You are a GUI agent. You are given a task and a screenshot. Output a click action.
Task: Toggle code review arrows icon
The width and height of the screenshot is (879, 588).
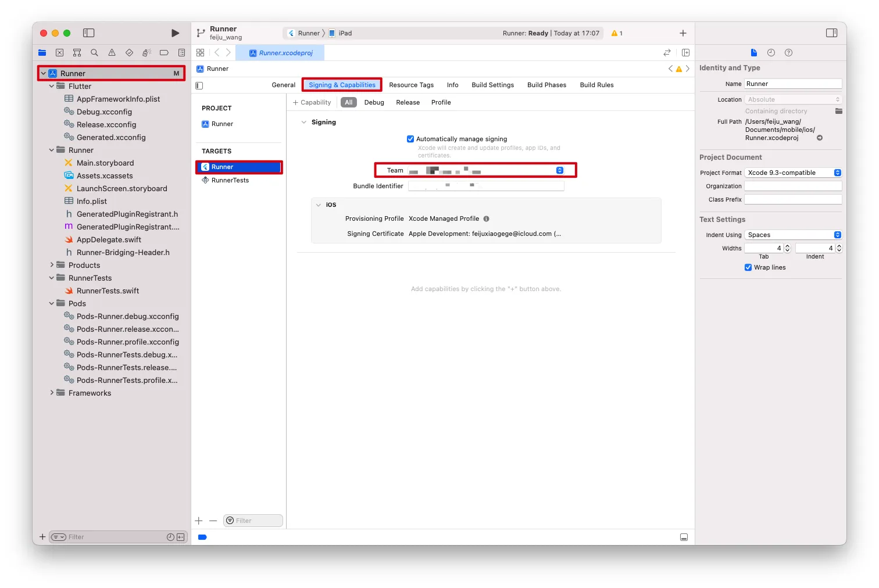point(667,53)
